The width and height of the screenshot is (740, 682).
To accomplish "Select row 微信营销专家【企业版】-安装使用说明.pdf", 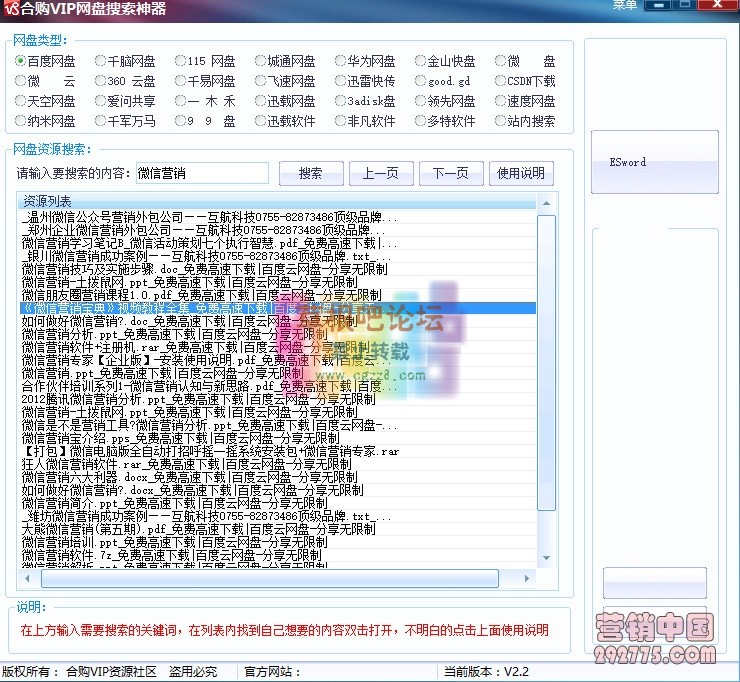I will pos(278,361).
